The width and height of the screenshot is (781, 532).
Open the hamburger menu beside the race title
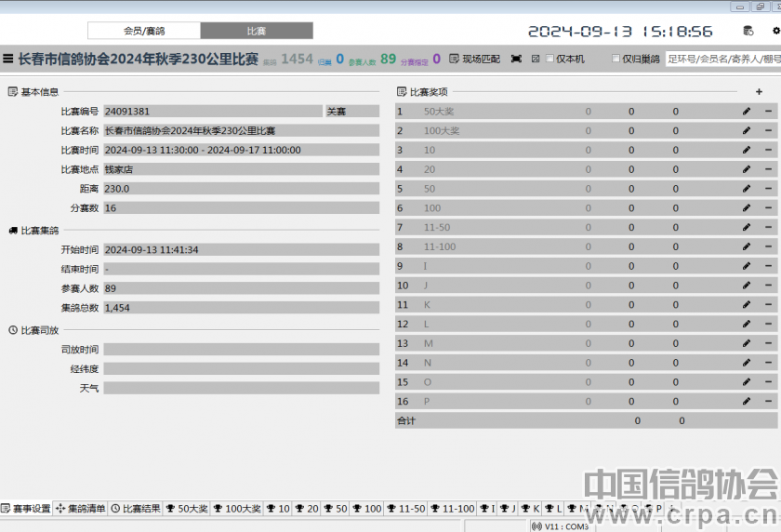8,59
